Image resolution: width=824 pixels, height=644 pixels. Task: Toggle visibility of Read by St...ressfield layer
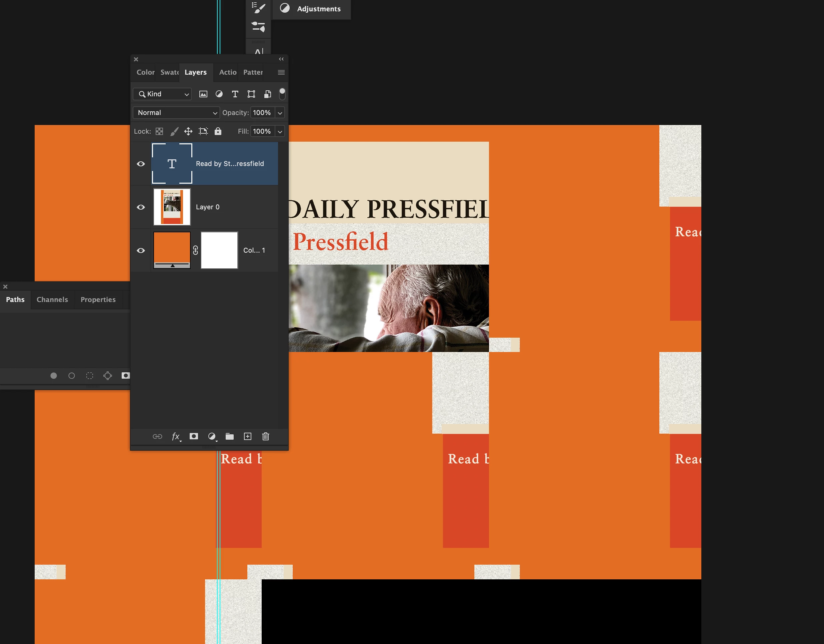[x=141, y=164]
